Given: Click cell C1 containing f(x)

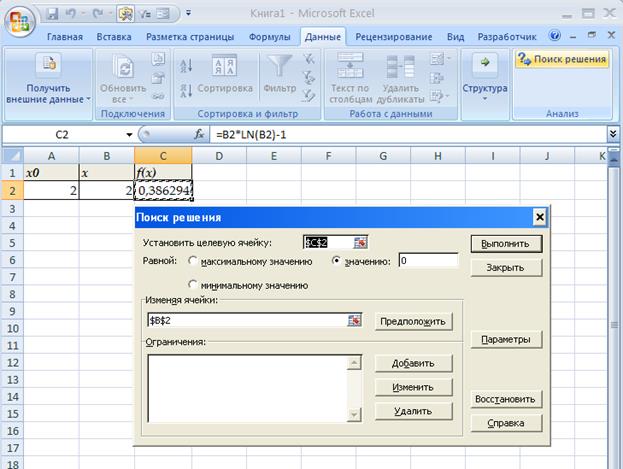Looking at the screenshot, I should click(163, 172).
